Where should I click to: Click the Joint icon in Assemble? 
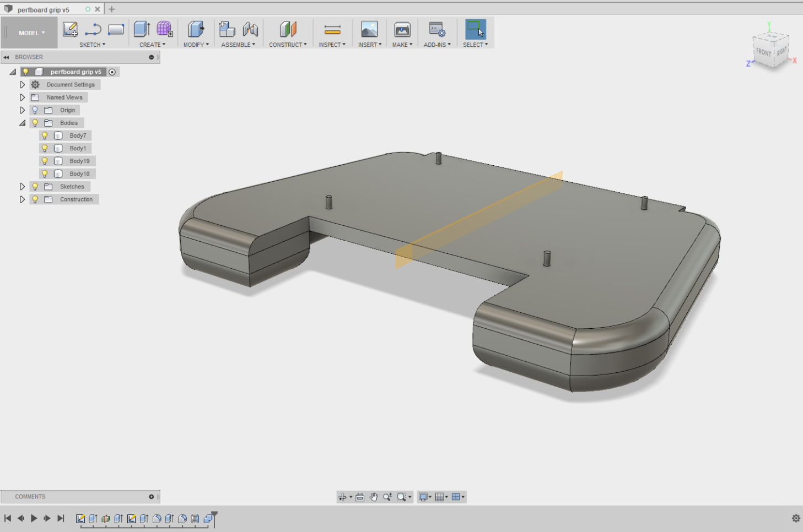click(x=250, y=30)
